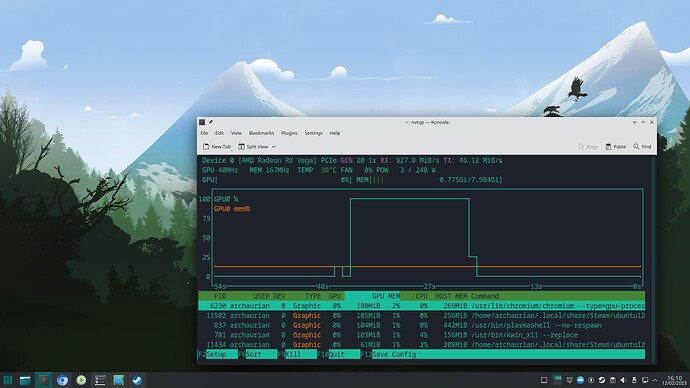Click the 'GPU0 %' legend label
This screenshot has width=690, height=388.
click(226, 199)
